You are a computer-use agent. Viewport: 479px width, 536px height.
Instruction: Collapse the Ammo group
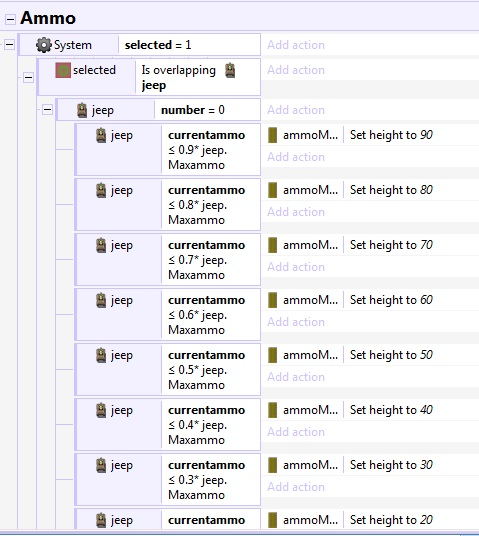[11, 19]
